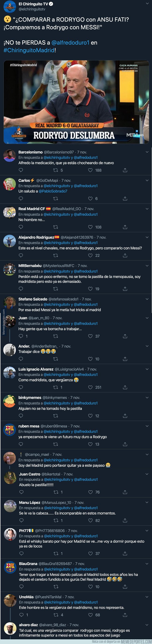Open the chevron menu on MRBernabéu's reply
Screen dimensions: 152x644
pyautogui.click(x=147, y=266)
